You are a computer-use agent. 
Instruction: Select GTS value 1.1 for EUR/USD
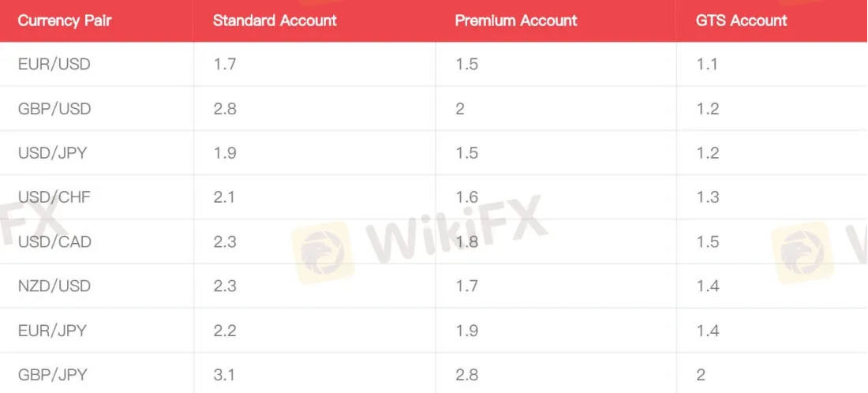pyautogui.click(x=707, y=65)
